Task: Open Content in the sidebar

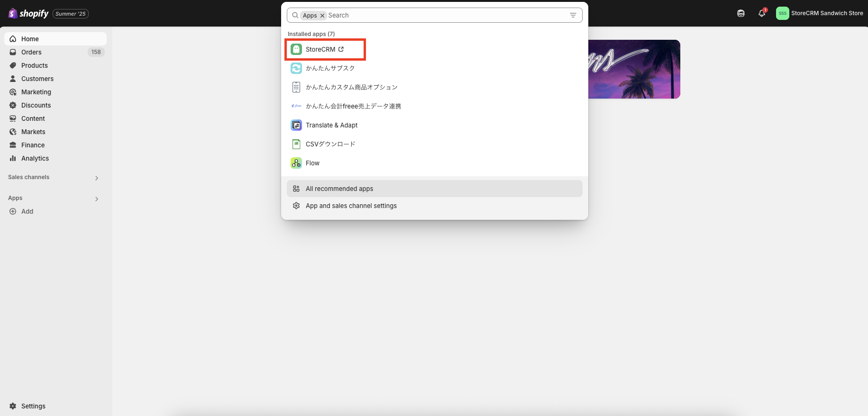Action: 55,118
